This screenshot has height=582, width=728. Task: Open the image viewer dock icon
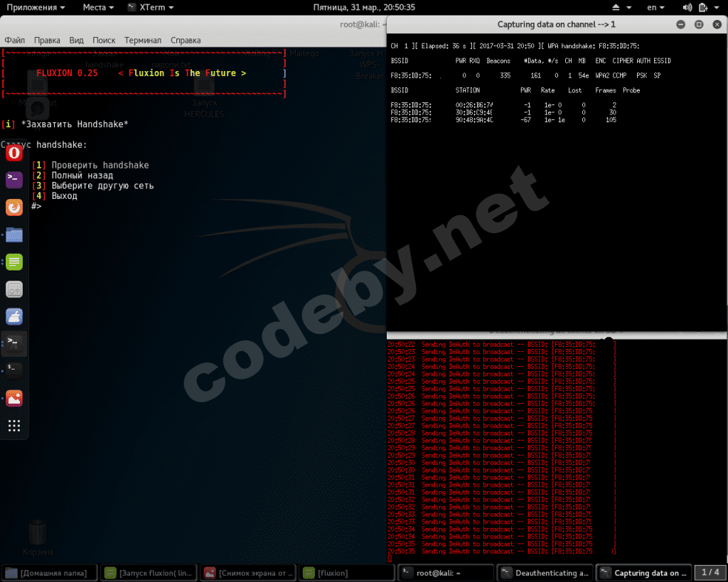14,398
